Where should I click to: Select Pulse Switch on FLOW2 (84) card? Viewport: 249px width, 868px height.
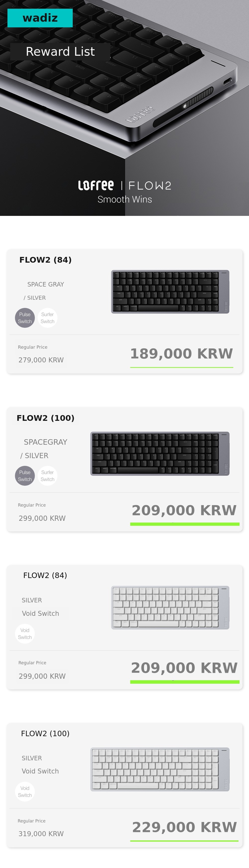(x=25, y=318)
